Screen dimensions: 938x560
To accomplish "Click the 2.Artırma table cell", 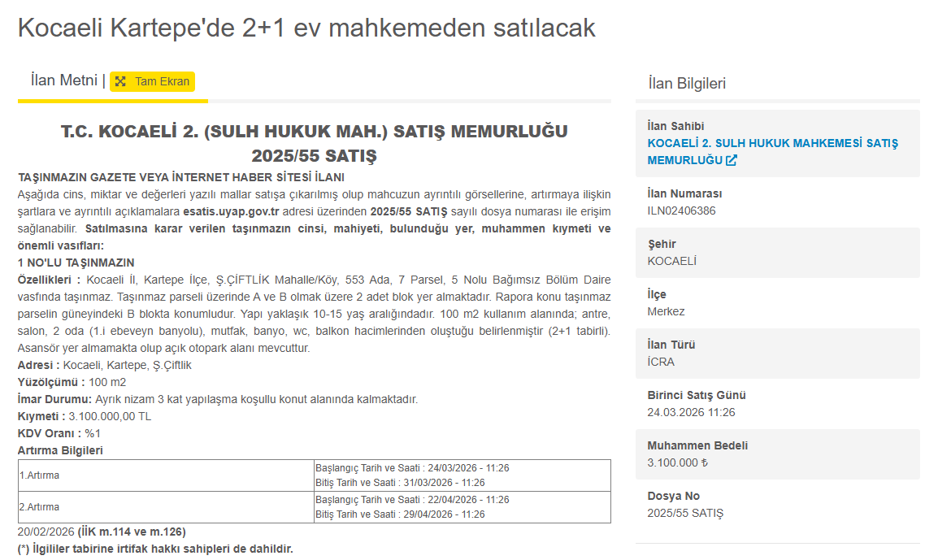I will point(167,507).
